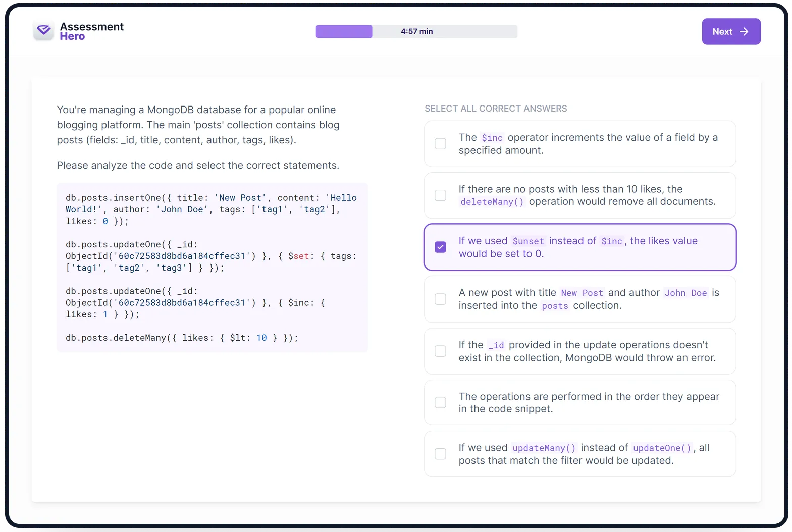This screenshot has height=532, width=792.
Task: Uncheck the $unset instead of $inc option
Action: tap(441, 247)
